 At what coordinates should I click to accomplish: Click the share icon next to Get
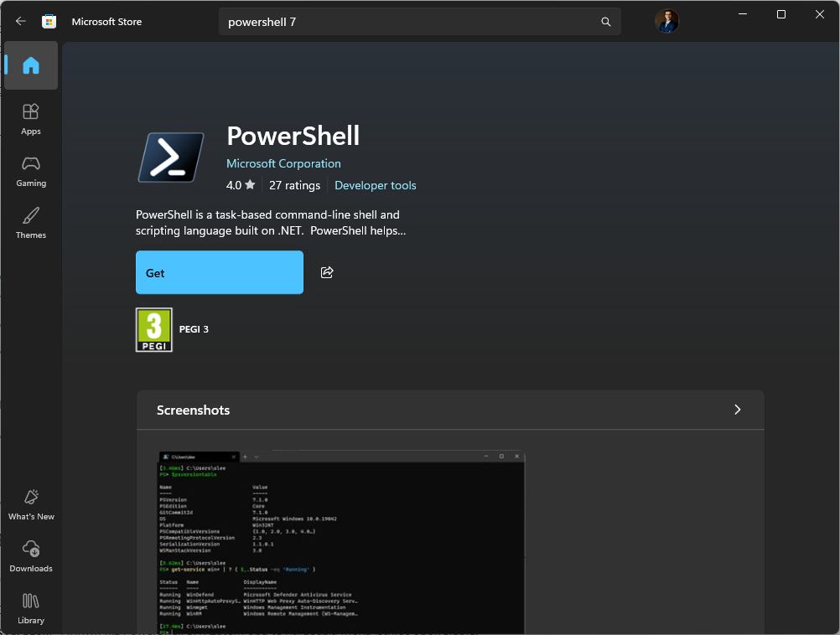coord(326,271)
